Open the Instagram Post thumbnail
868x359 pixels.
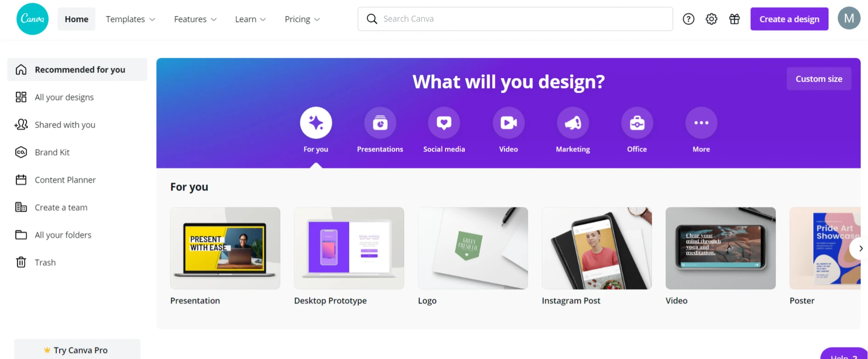point(597,248)
